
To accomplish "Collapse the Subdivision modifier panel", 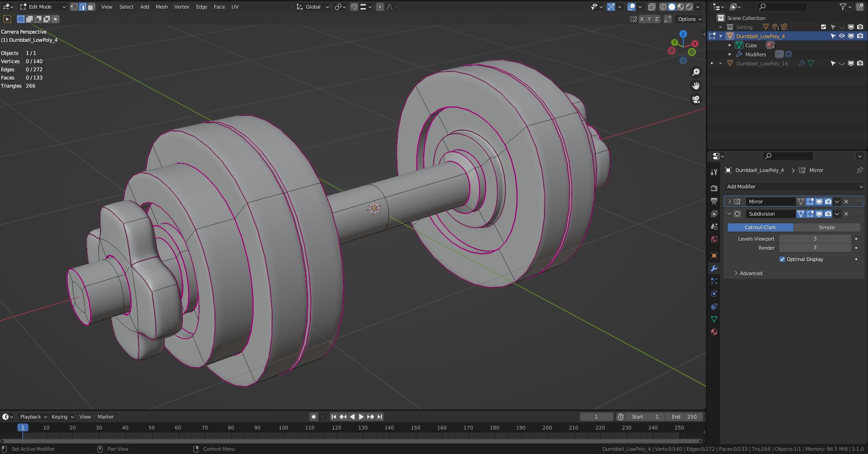I will pos(730,213).
